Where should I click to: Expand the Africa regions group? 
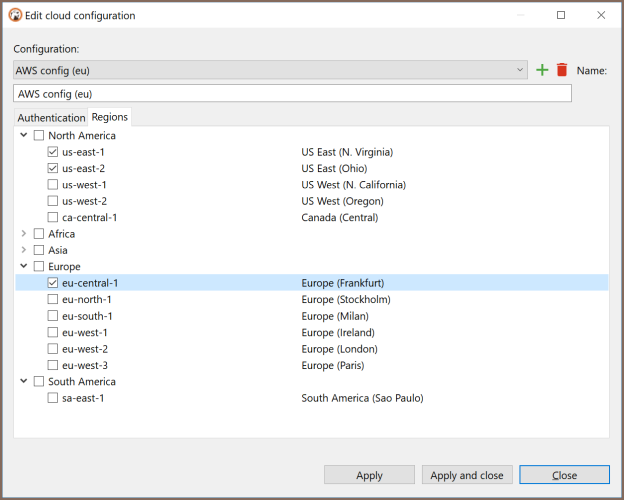click(23, 234)
